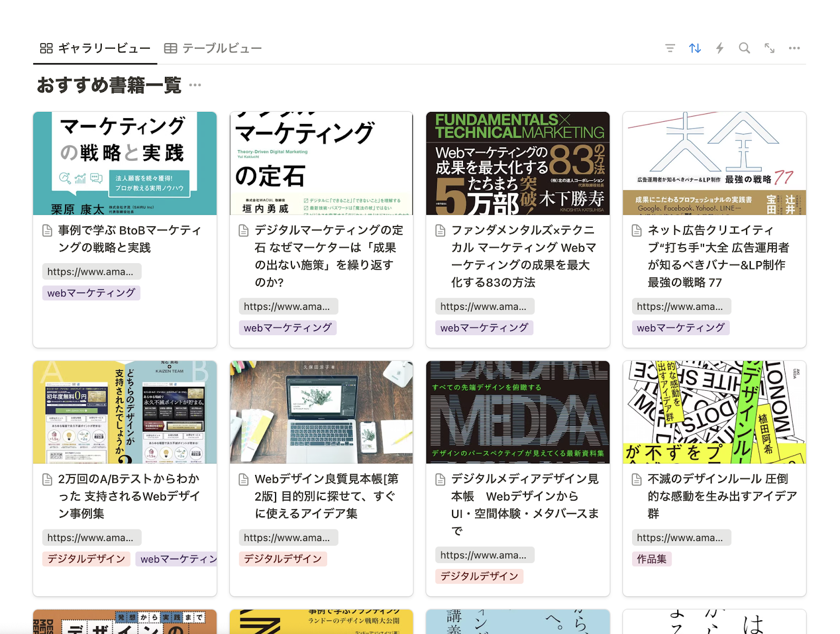Click デジタルデザイン tag on 2万回のA/Bテスト card
This screenshot has width=840, height=634.
86,559
